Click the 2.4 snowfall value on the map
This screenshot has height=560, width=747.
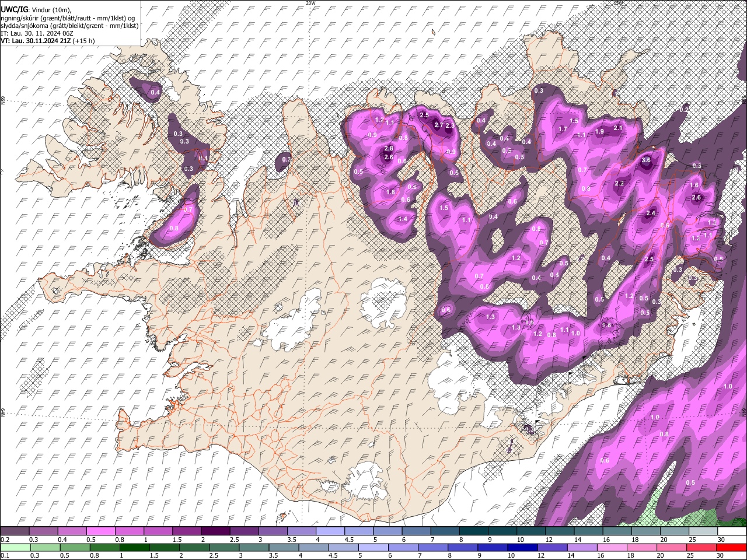click(651, 213)
